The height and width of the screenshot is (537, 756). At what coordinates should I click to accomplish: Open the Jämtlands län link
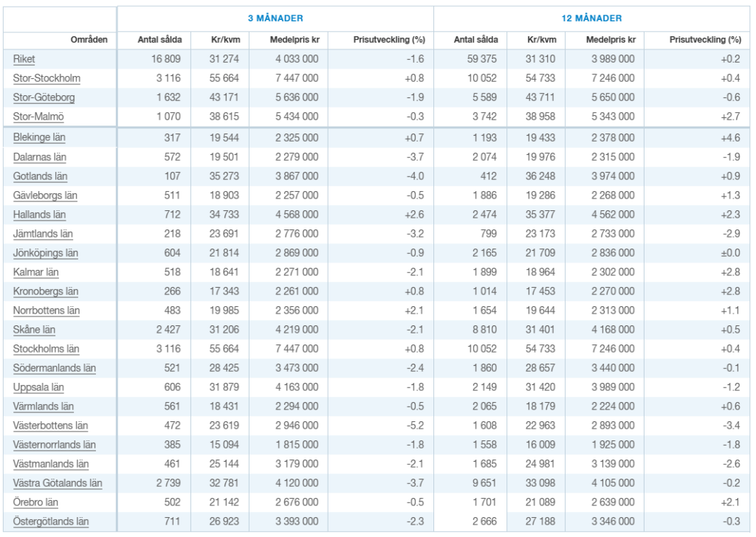point(43,234)
